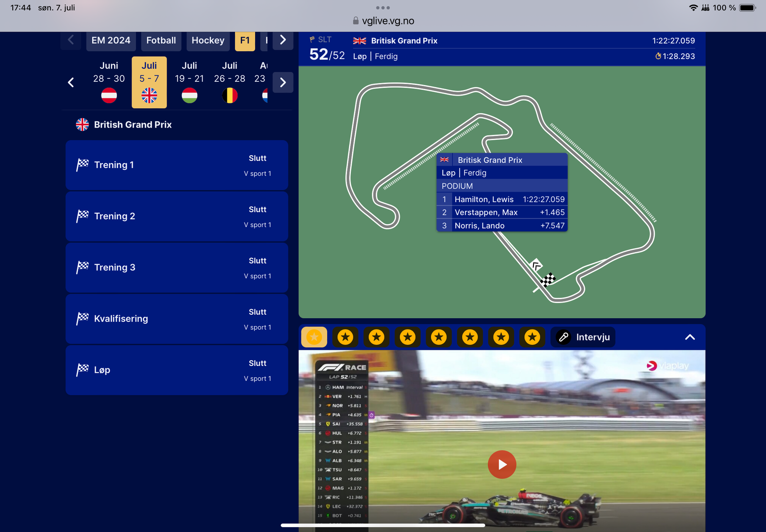
Task: Select seventh star highlight
Action: pyautogui.click(x=501, y=337)
